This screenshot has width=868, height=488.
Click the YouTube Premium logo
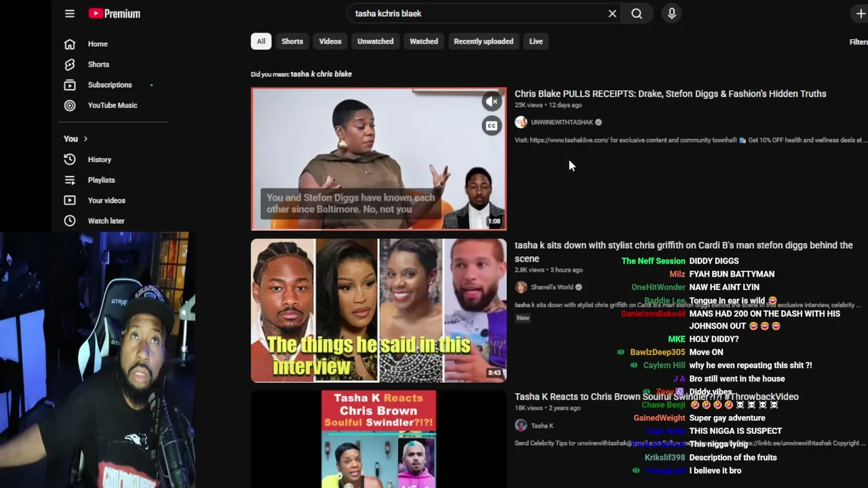coord(114,14)
